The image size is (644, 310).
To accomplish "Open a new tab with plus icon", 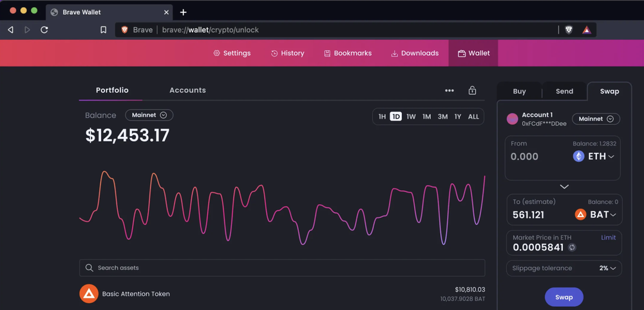I will (x=183, y=12).
